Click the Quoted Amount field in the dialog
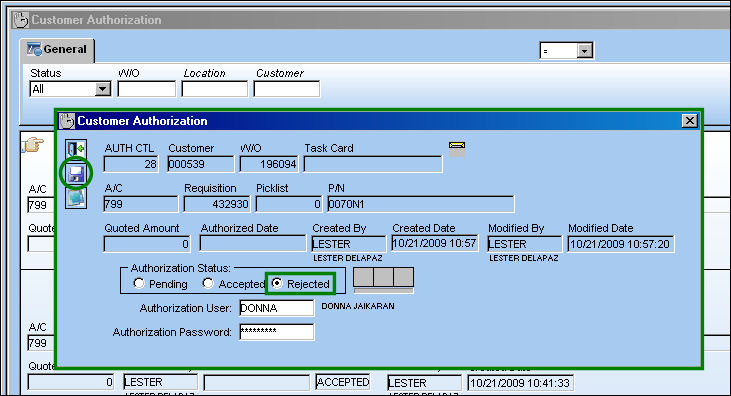This screenshot has height=396, width=731. pyautogui.click(x=147, y=244)
